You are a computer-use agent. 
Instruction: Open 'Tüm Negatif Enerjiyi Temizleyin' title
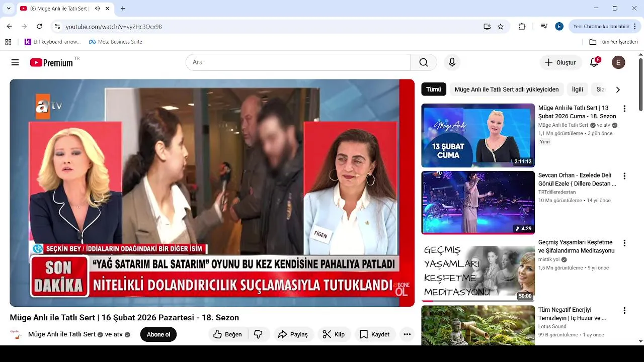(572, 314)
